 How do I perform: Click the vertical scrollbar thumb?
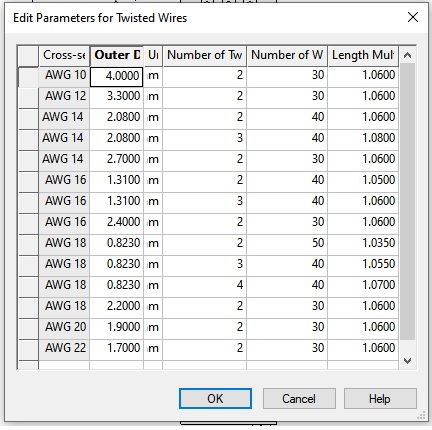(407, 202)
